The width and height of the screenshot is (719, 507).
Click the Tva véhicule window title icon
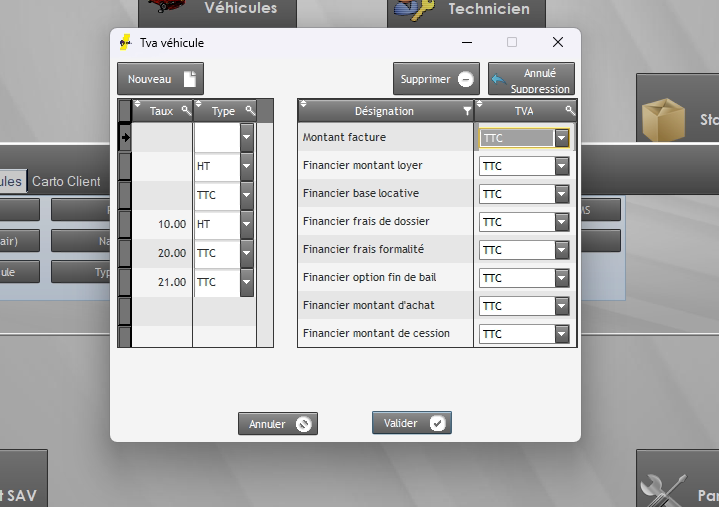(x=126, y=43)
